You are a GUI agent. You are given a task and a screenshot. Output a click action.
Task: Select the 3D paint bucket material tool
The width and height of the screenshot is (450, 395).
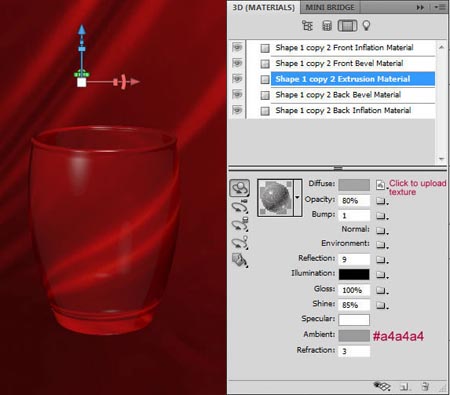[x=240, y=260]
